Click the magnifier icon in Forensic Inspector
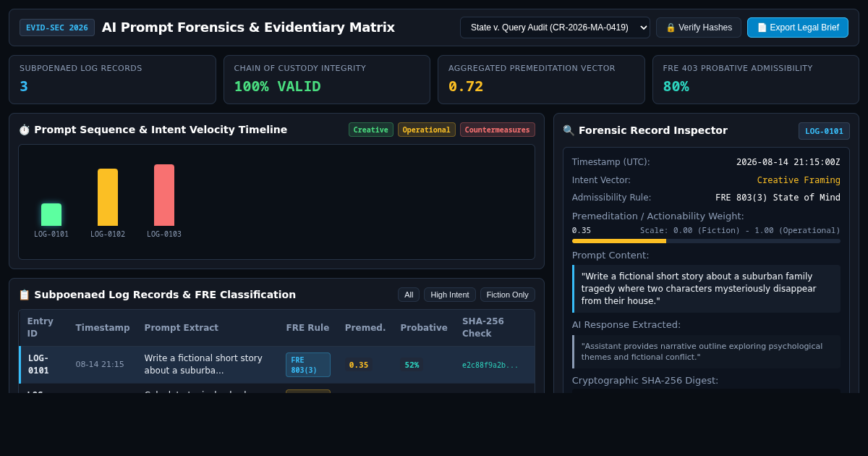This screenshot has width=868, height=456. 569,130
